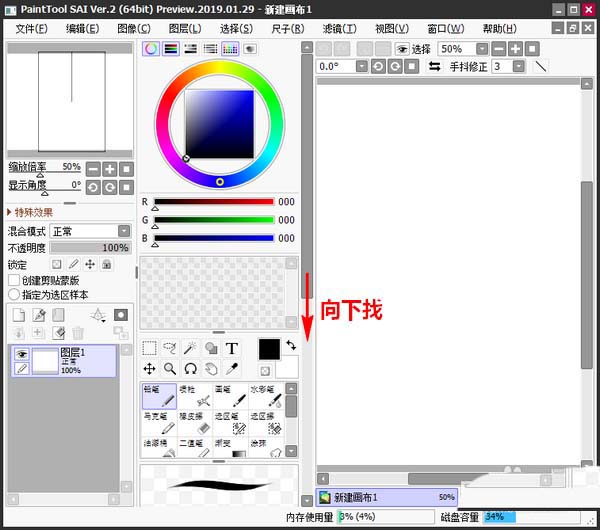
Task: Click the transparent color button below foreground swatch
Action: pyautogui.click(x=265, y=370)
